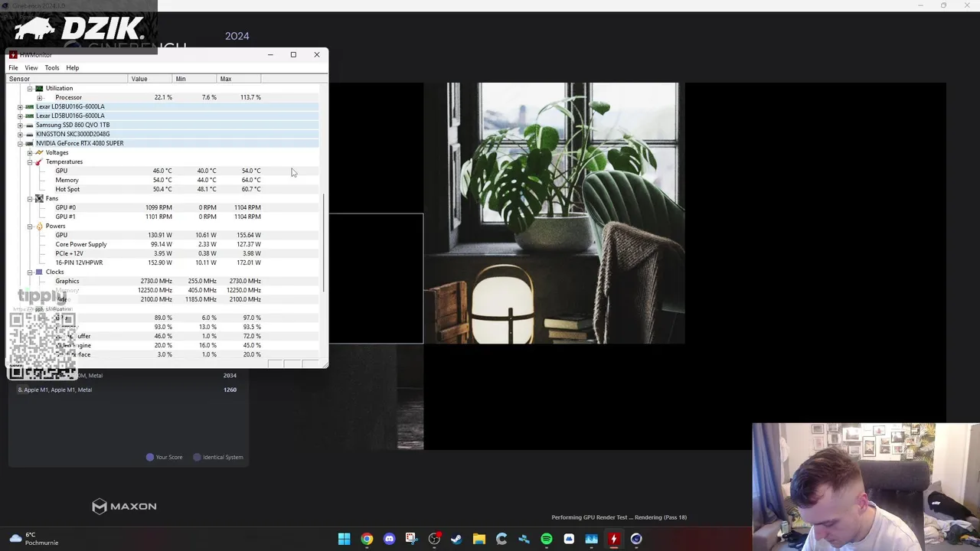
Task: Open Steam from the taskbar
Action: (x=456, y=539)
